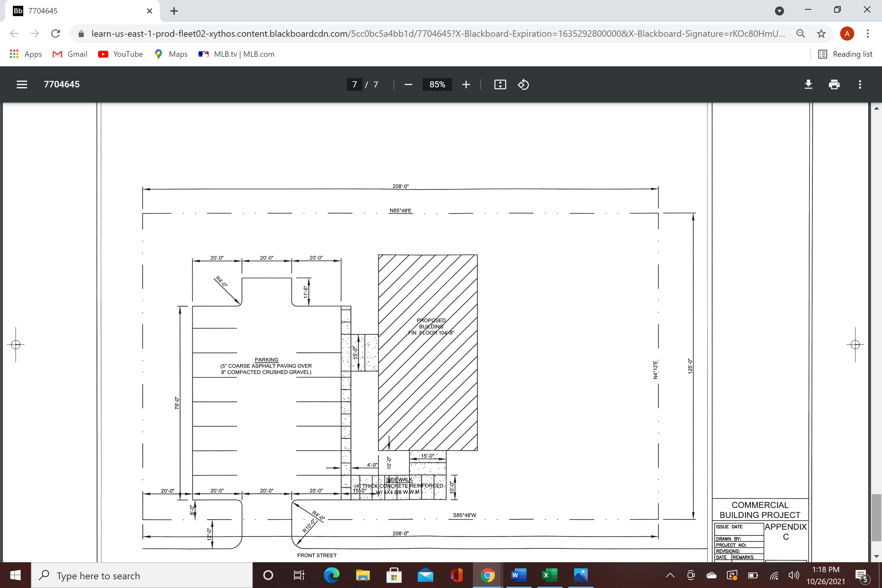Click the zoom percentage field 85%

pyautogui.click(x=437, y=84)
